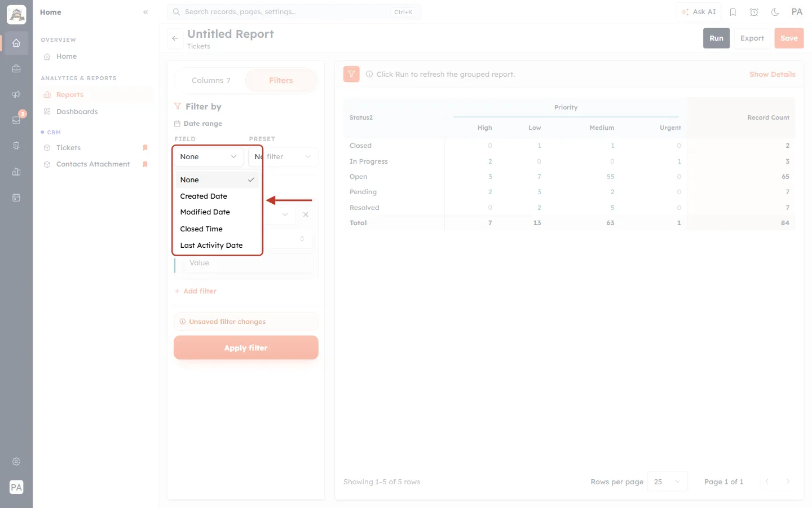The height and width of the screenshot is (508, 812).
Task: Open the megaphone icon in the left rail
Action: point(16,94)
